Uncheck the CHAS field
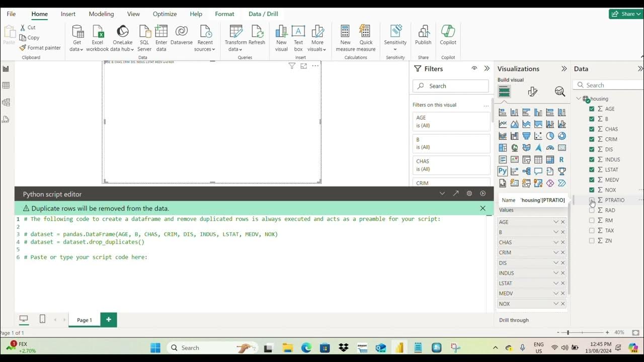This screenshot has width=644, height=362. [x=592, y=129]
